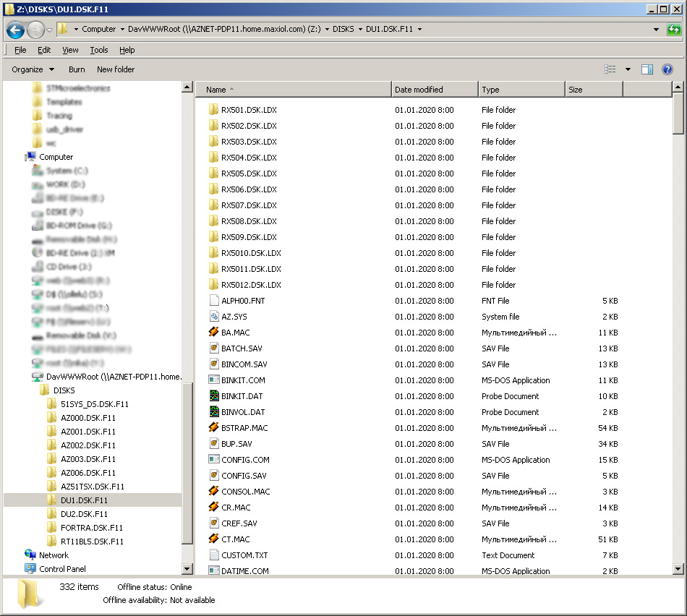Select the BINKIT.DAT file icon
This screenshot has width=687, height=616.
click(x=214, y=396)
